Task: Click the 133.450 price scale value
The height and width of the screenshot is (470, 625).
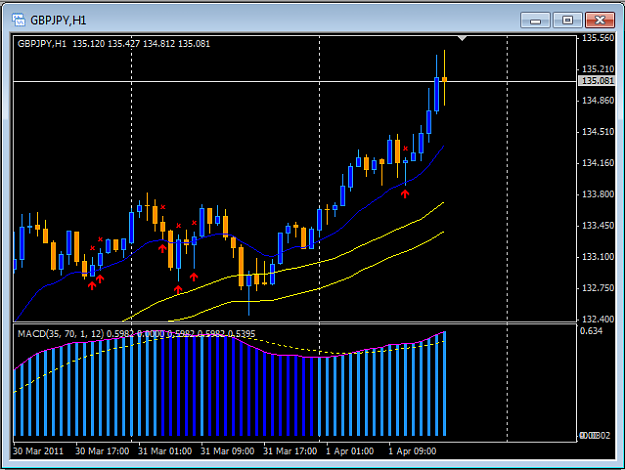Action: (x=598, y=226)
